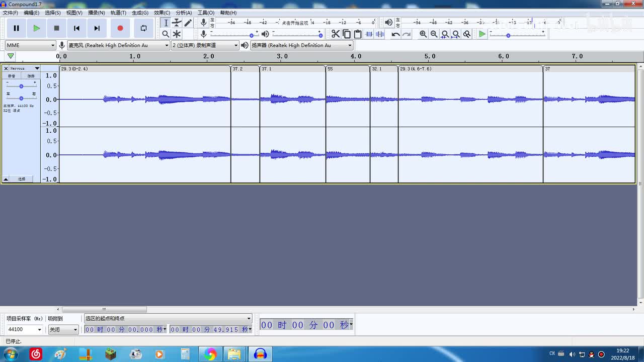Open the 文件(F) menu
The image size is (644, 362).
point(11,13)
